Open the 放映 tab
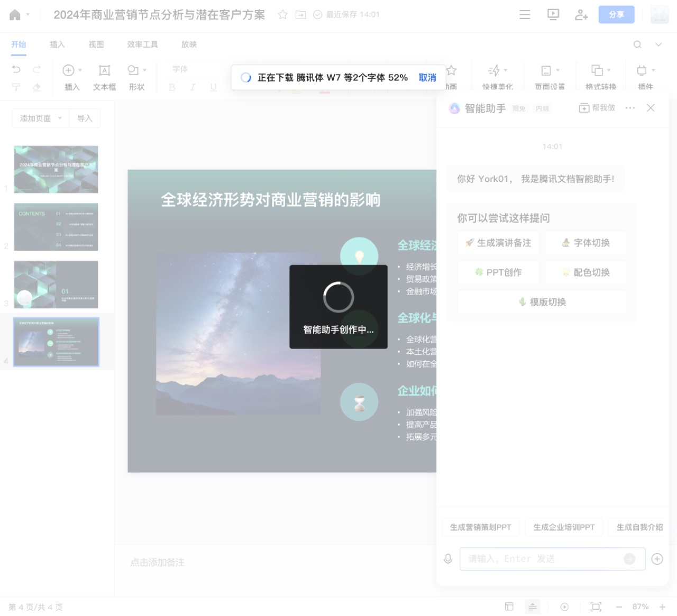The width and height of the screenshot is (677, 616). pyautogui.click(x=189, y=44)
